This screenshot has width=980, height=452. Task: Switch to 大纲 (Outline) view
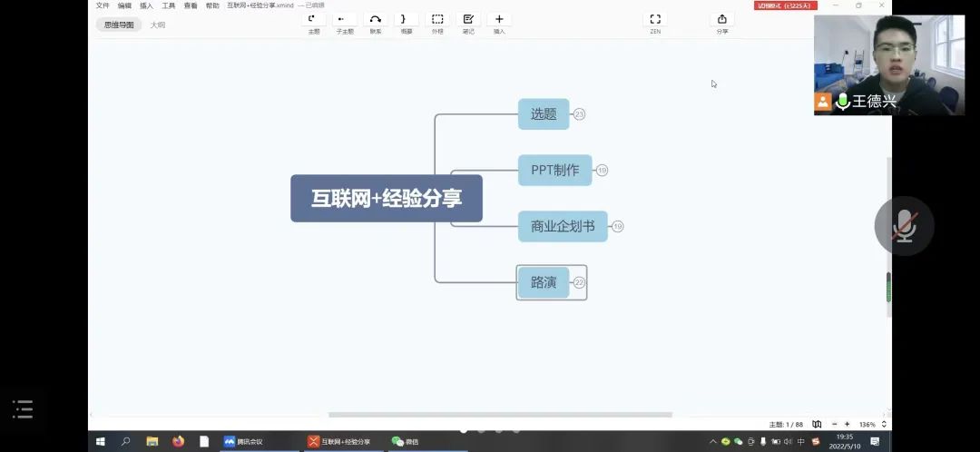(x=158, y=25)
